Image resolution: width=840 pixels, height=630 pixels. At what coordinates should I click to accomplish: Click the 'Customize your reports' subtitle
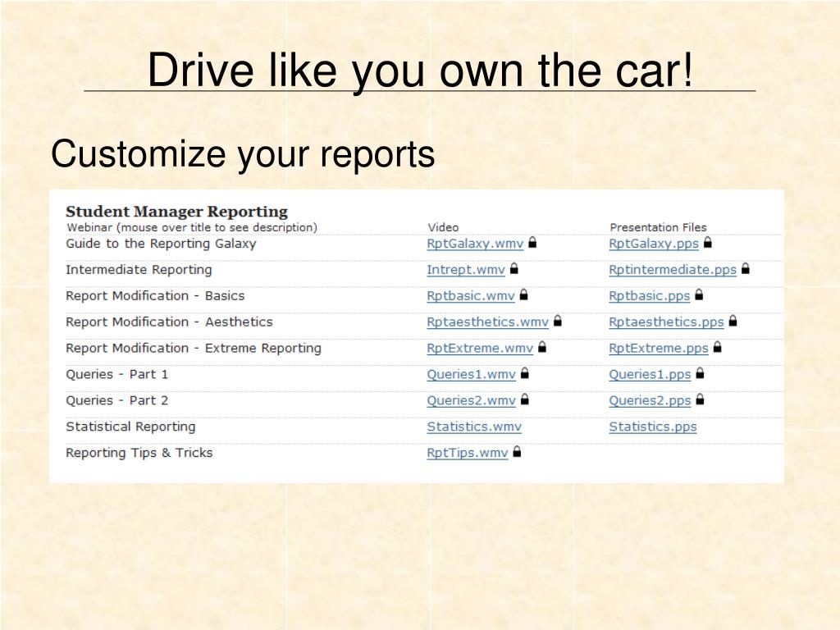point(243,155)
